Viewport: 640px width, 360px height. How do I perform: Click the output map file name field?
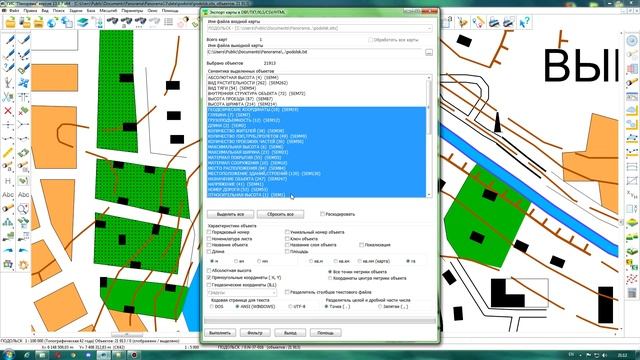[x=315, y=52]
